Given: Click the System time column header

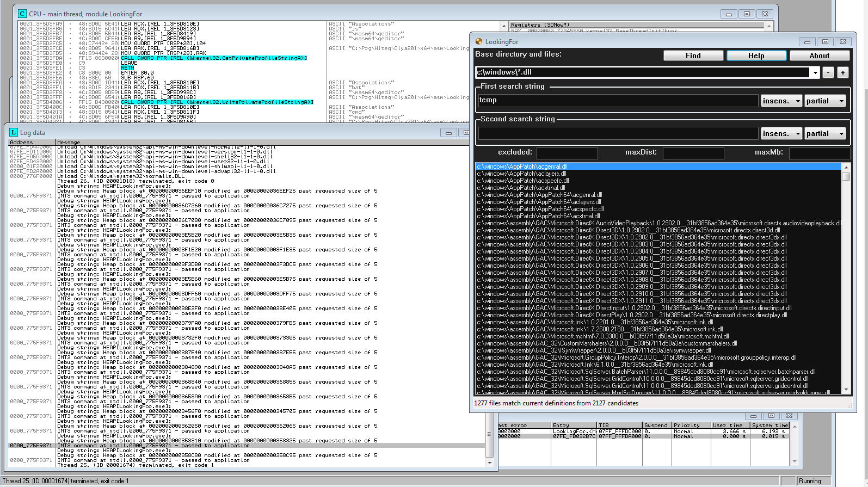Looking at the screenshot, I should [x=770, y=426].
